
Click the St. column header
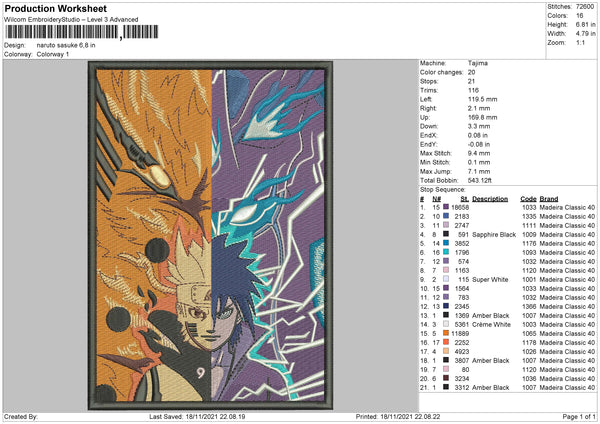465,199
